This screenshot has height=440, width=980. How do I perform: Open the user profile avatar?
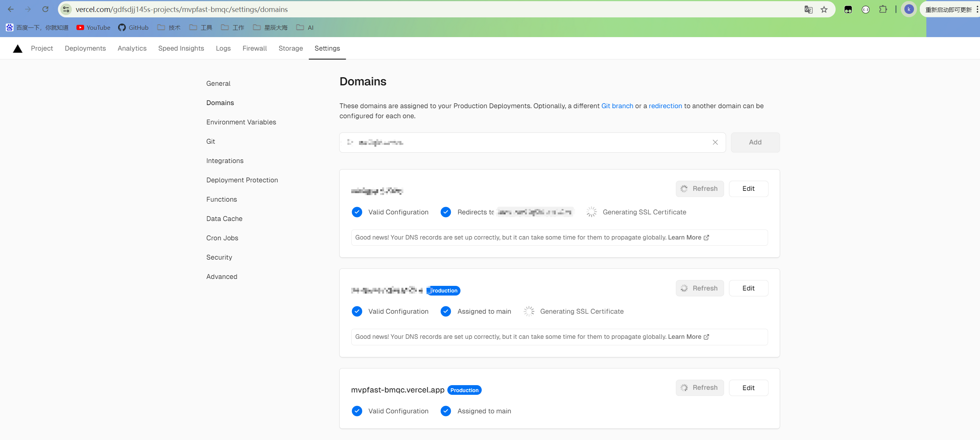point(909,10)
